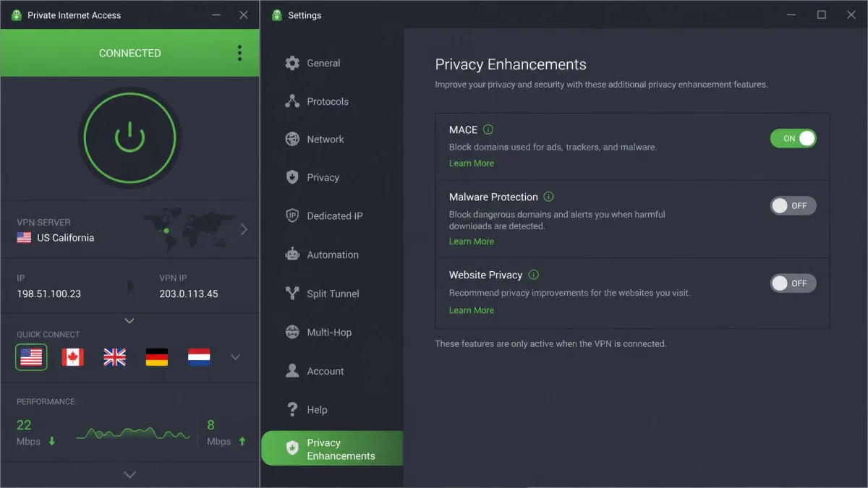Click Learn More under Website Privacy
Screen dimensions: 868x488
coord(472,310)
